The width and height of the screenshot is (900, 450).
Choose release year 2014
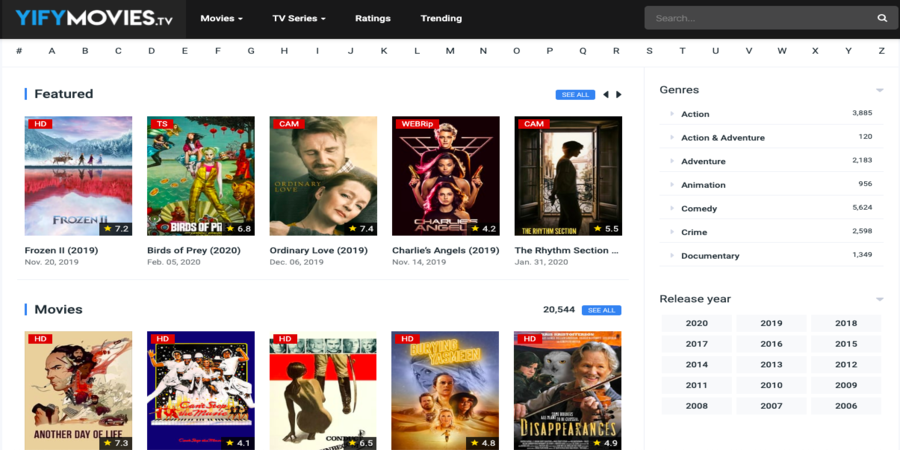click(x=696, y=364)
